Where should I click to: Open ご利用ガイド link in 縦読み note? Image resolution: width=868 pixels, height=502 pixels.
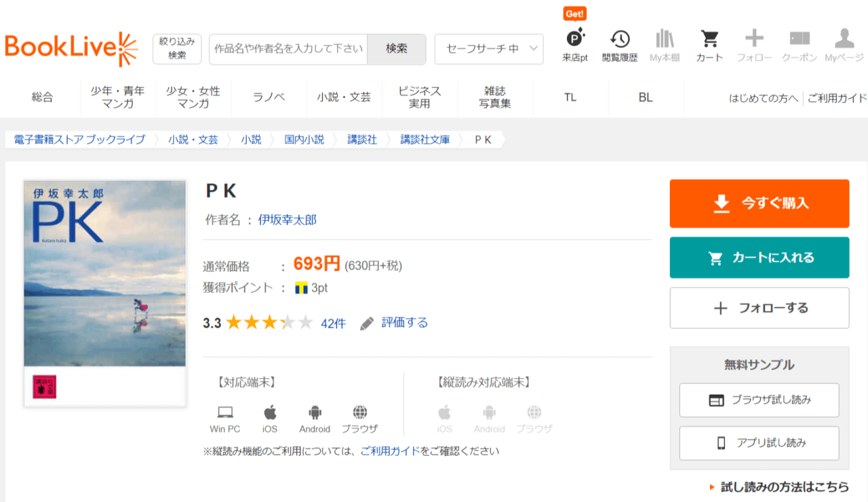point(391,450)
